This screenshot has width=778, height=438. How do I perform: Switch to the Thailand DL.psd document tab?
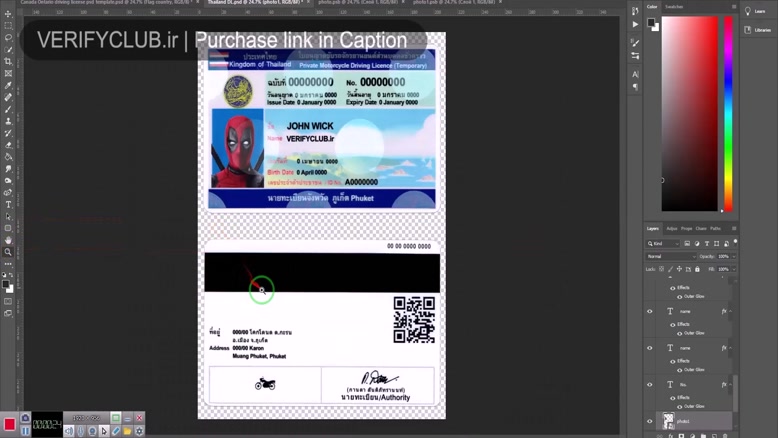tap(228, 3)
